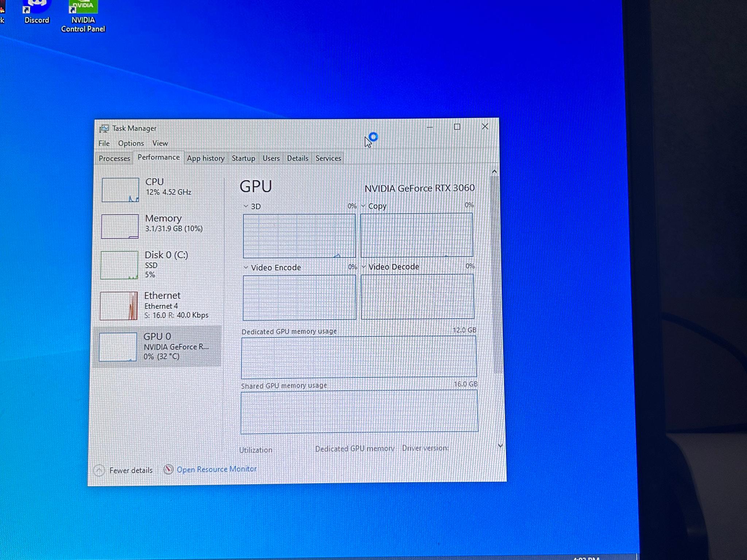Open Resource Monitor link
747x560 pixels.
point(217,469)
